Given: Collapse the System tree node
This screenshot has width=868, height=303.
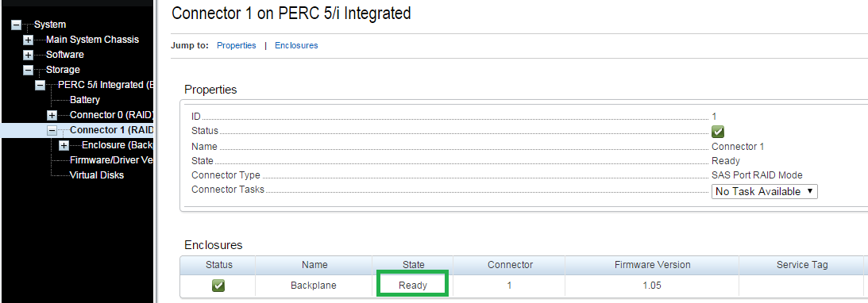Looking at the screenshot, I should pyautogui.click(x=16, y=25).
